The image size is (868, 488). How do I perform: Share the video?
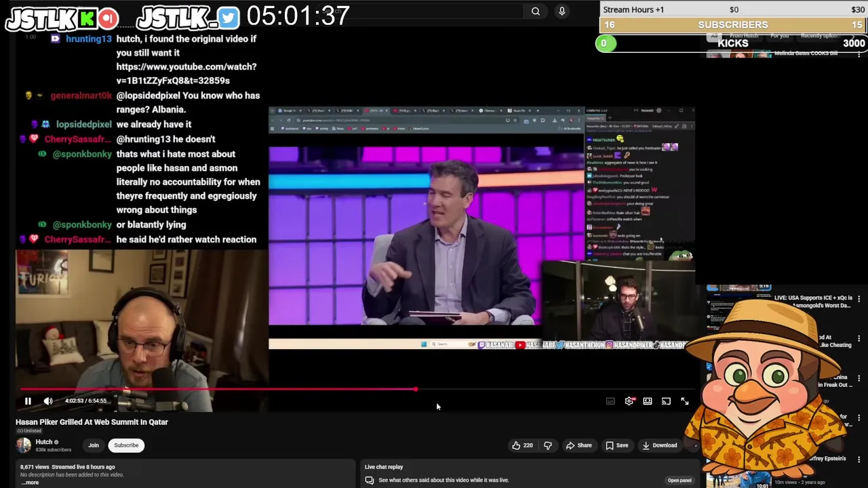pos(579,445)
